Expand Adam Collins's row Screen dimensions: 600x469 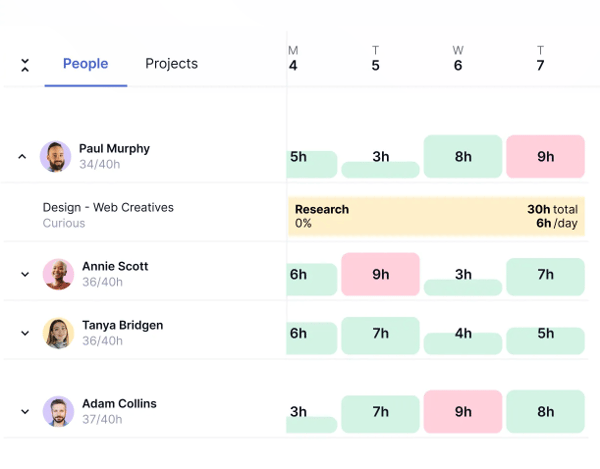[x=25, y=412]
